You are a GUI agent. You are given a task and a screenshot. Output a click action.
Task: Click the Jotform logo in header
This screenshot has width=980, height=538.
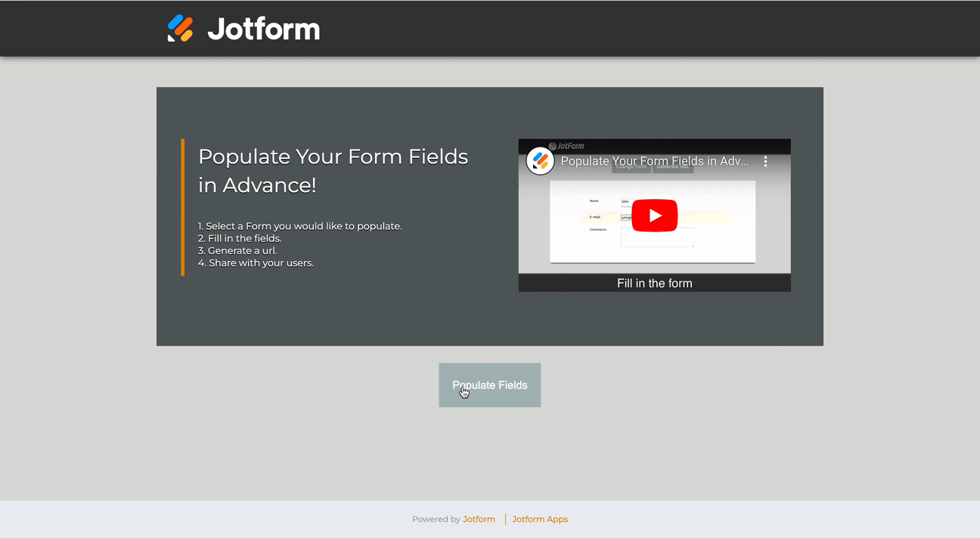(x=243, y=29)
